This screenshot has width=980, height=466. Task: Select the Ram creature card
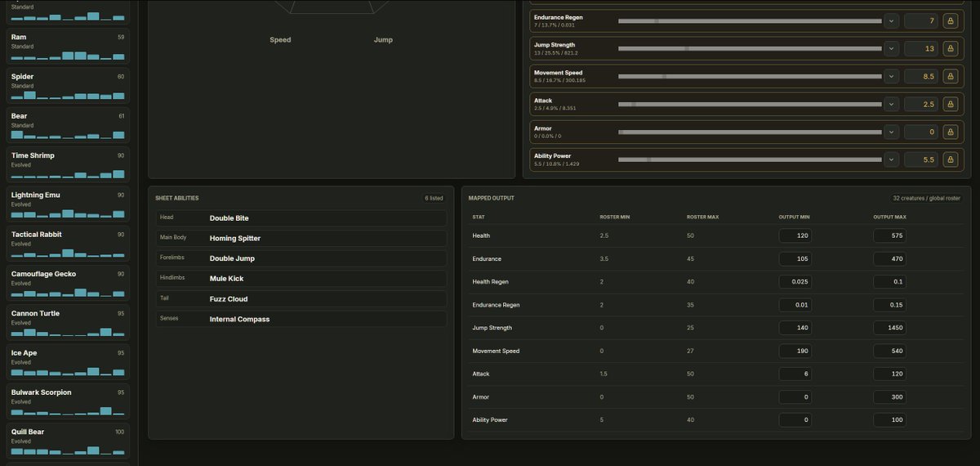point(68,46)
